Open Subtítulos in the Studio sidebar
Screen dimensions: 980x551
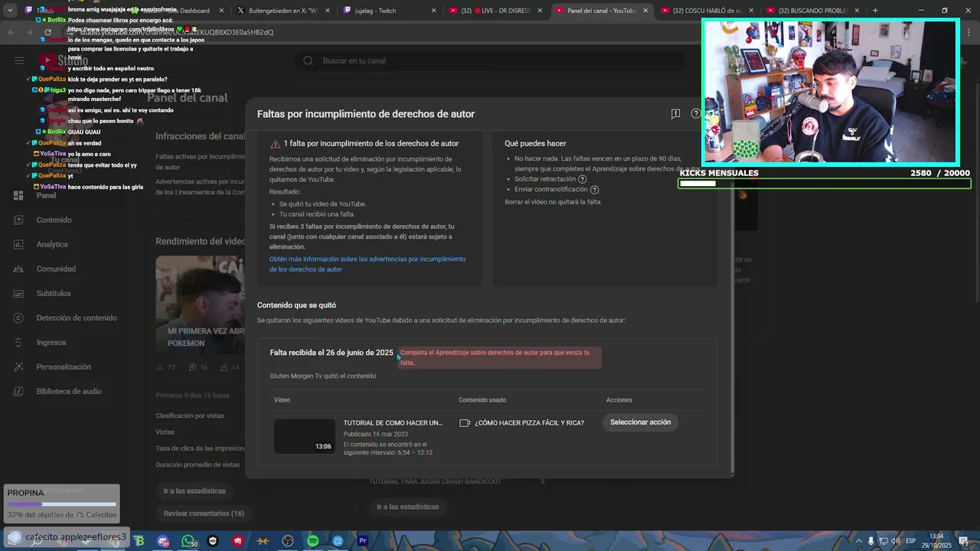click(x=54, y=294)
